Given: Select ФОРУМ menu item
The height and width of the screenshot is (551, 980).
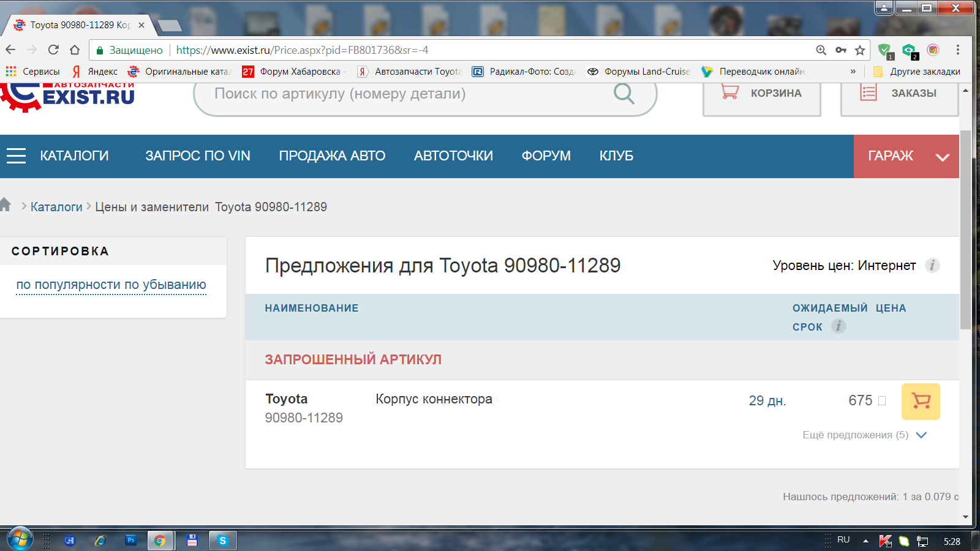Looking at the screenshot, I should [546, 156].
